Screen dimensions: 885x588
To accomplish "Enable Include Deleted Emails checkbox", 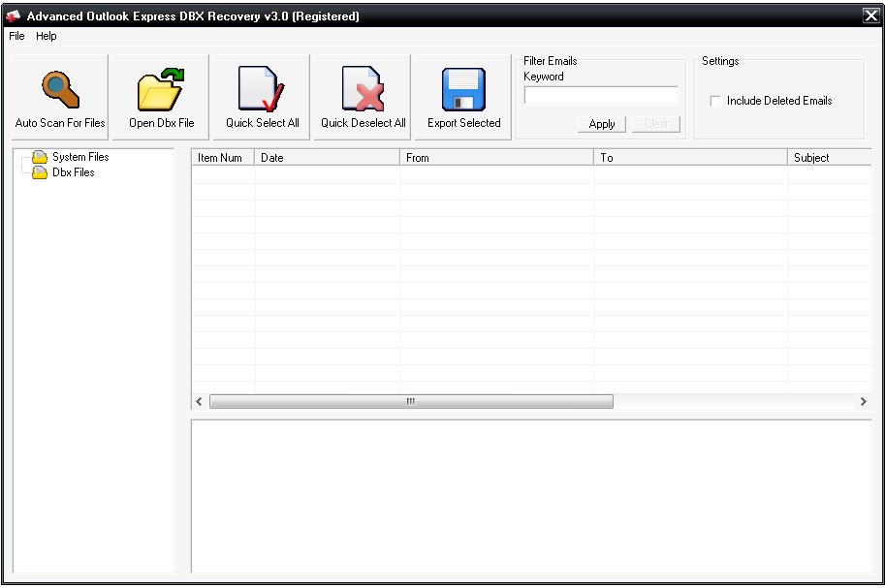I will (715, 101).
